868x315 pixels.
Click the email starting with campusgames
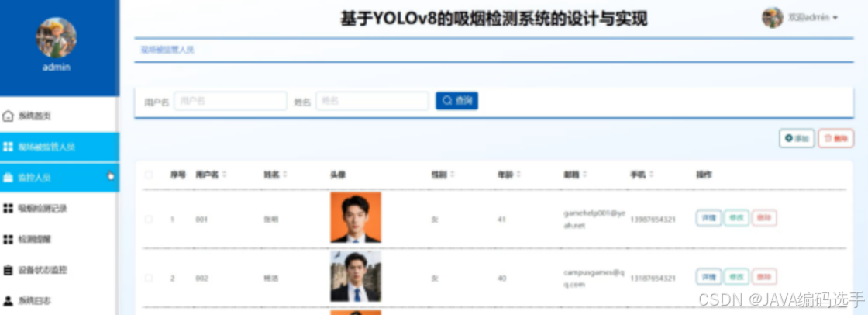(x=594, y=278)
